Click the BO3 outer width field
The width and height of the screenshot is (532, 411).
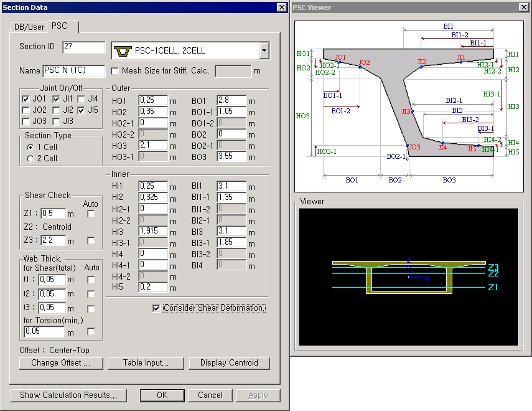[x=231, y=156]
